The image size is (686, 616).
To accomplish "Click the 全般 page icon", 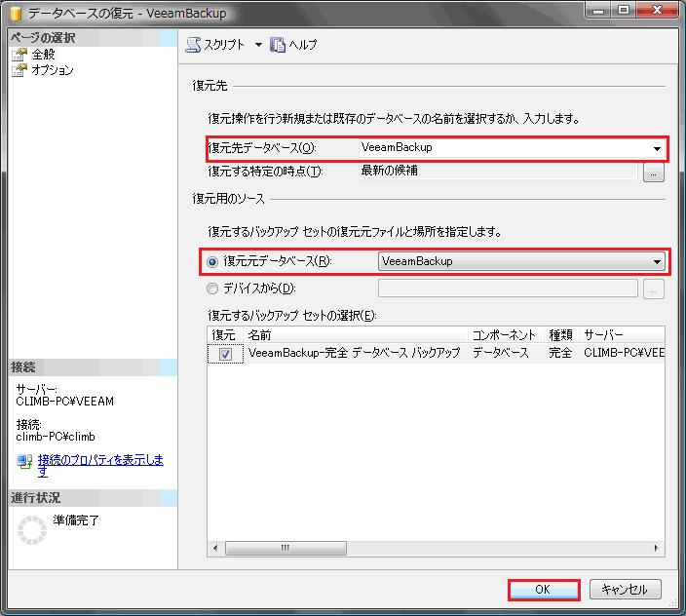I will [x=19, y=55].
